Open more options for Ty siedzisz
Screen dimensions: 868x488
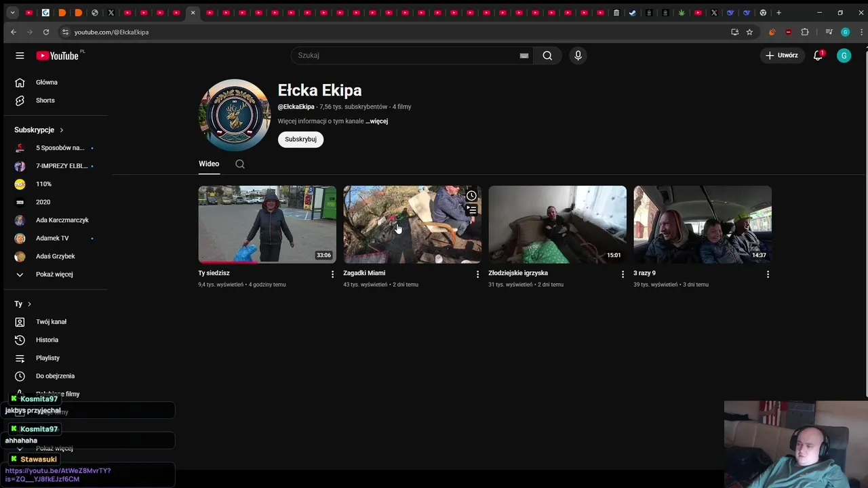pyautogui.click(x=332, y=274)
